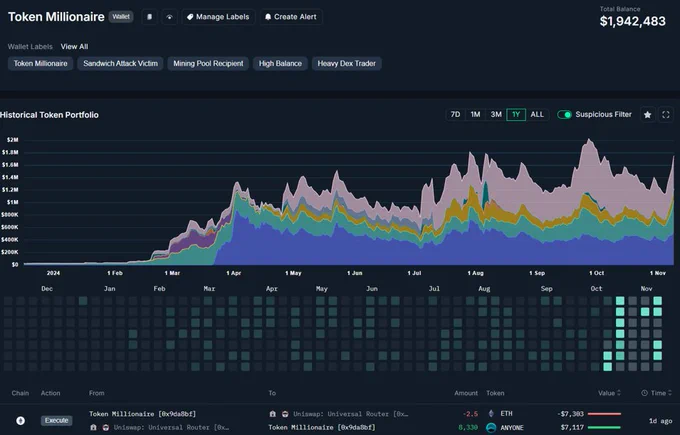Select the 1Y chart range
This screenshot has width=680, height=435.
tap(516, 114)
